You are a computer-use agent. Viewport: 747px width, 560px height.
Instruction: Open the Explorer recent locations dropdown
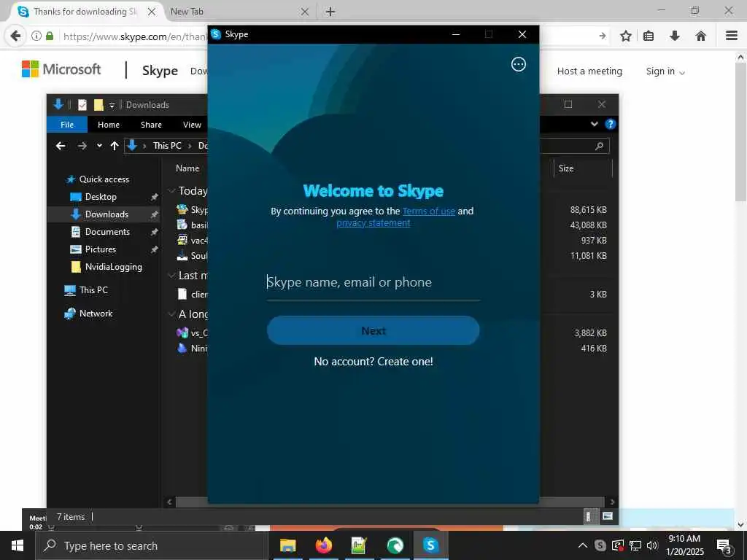click(99, 146)
